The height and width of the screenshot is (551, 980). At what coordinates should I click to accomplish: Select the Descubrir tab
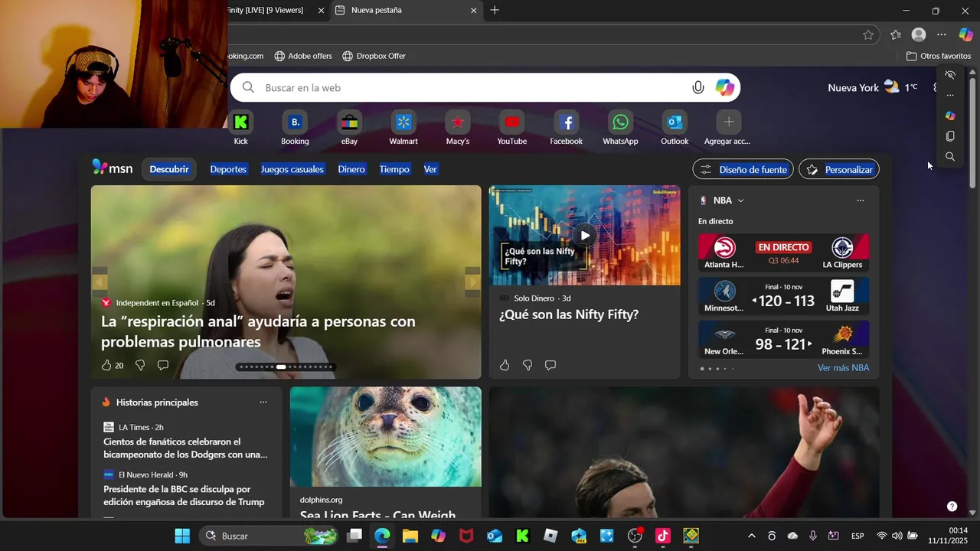(169, 169)
